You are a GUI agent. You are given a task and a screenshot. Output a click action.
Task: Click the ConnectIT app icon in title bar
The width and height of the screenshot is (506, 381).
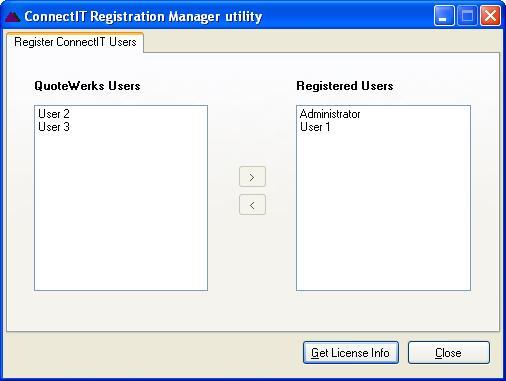[x=13, y=16]
